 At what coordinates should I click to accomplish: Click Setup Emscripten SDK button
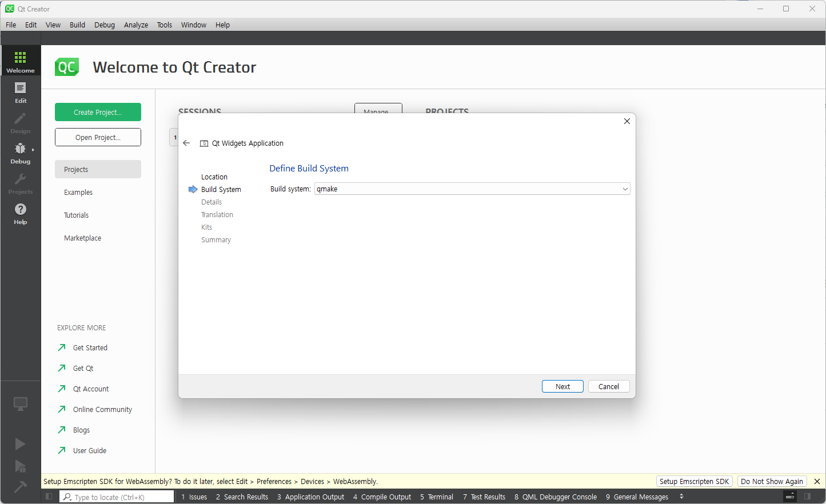point(695,482)
